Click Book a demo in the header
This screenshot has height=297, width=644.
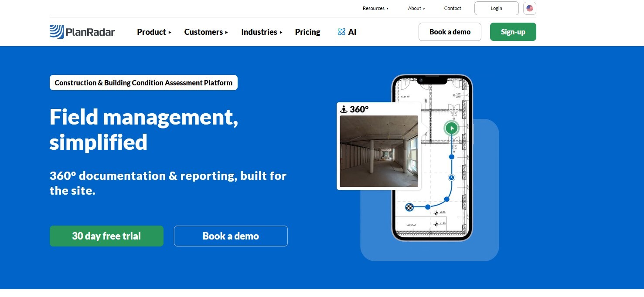[x=450, y=32]
